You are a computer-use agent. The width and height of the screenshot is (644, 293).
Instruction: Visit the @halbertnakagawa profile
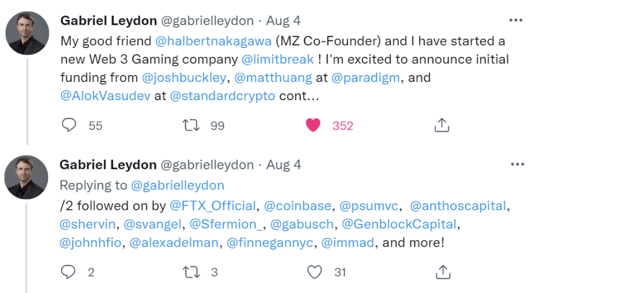point(213,42)
